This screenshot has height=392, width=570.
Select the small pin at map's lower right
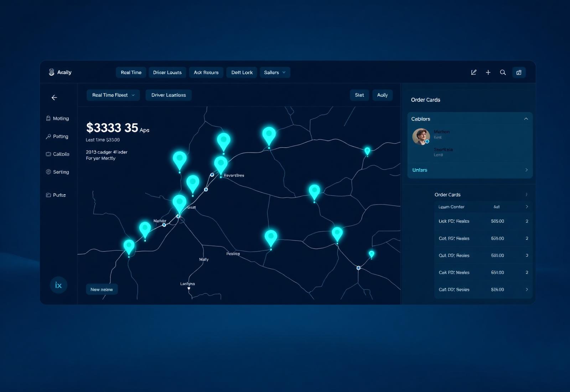click(372, 254)
